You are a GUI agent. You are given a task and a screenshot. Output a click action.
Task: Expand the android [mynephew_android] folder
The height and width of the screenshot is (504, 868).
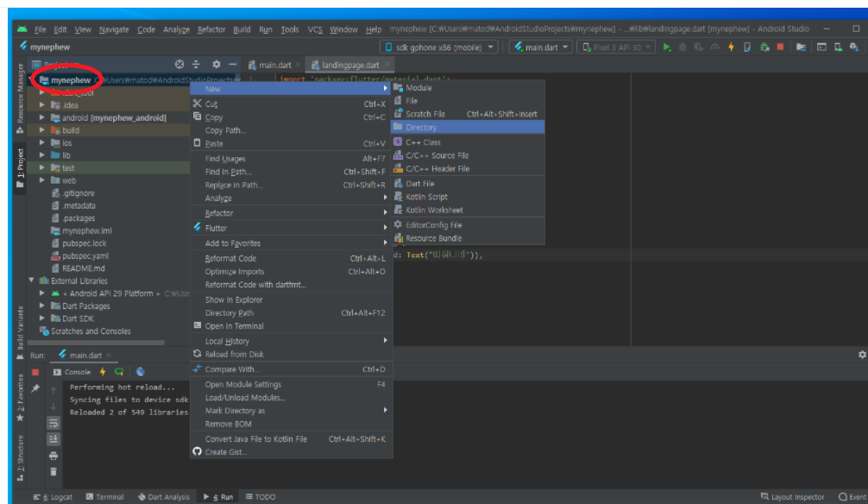coord(42,117)
